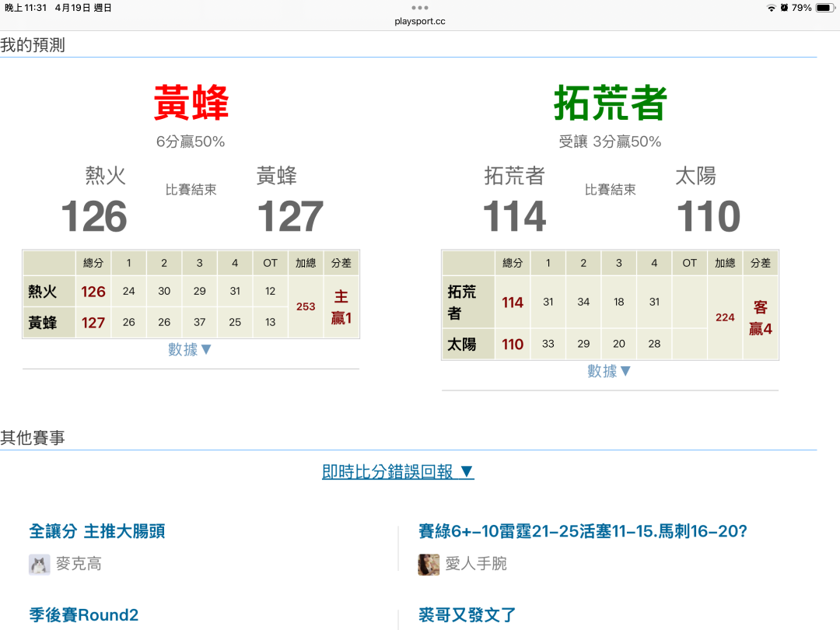The height and width of the screenshot is (630, 840).
Task: Select the red 黃蜂 prediction heading
Action: point(191,103)
